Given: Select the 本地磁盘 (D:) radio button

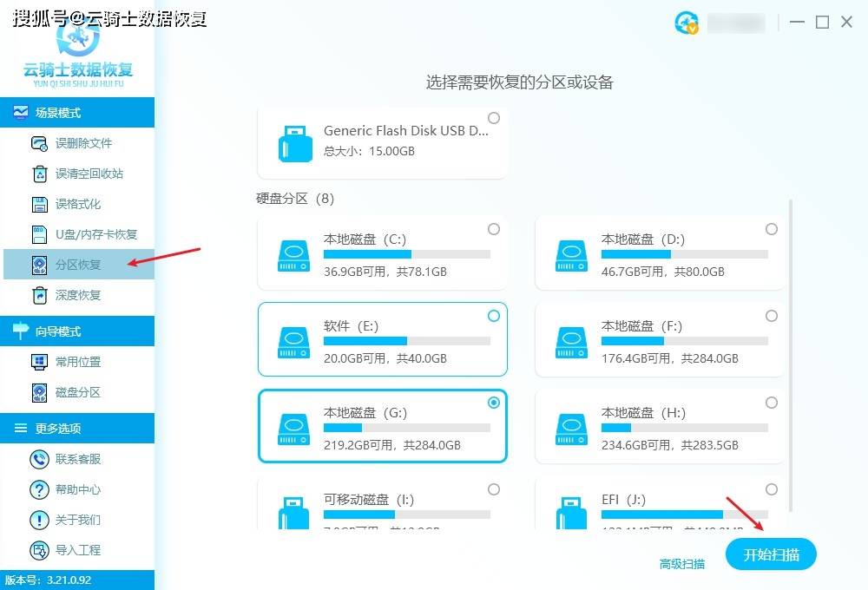Looking at the screenshot, I should [772, 229].
